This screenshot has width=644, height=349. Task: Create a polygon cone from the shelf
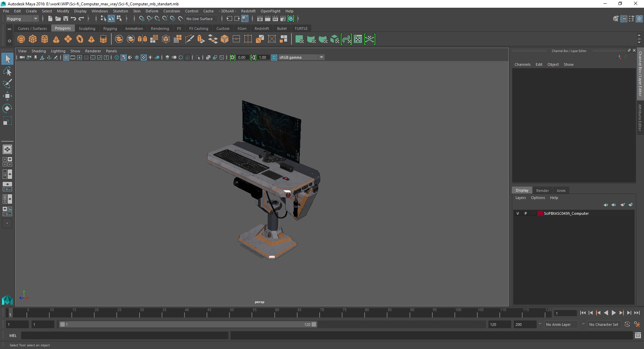56,39
